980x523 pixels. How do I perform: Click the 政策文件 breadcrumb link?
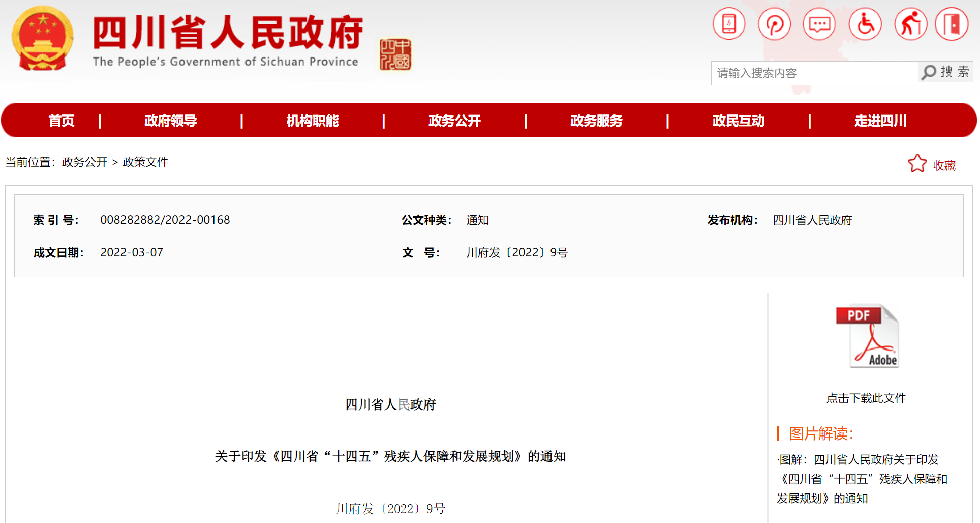(x=145, y=162)
